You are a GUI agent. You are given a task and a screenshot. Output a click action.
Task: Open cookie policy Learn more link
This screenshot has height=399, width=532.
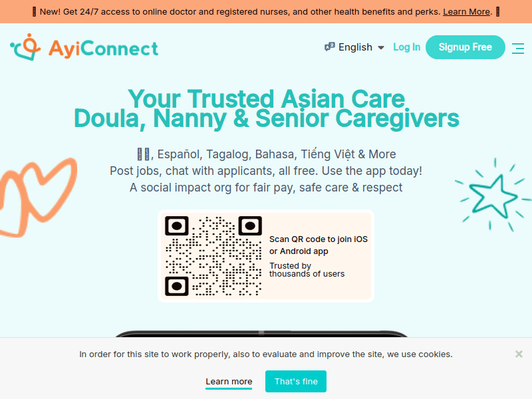[229, 382]
